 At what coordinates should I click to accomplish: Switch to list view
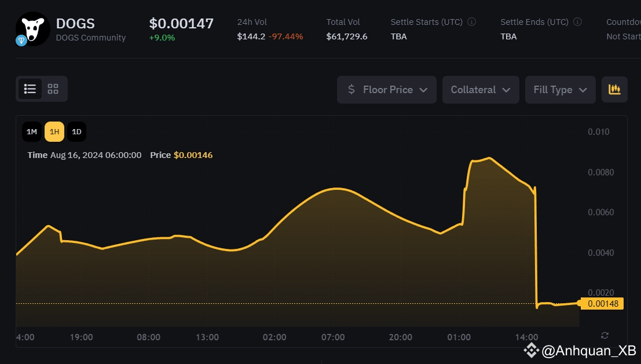[30, 89]
